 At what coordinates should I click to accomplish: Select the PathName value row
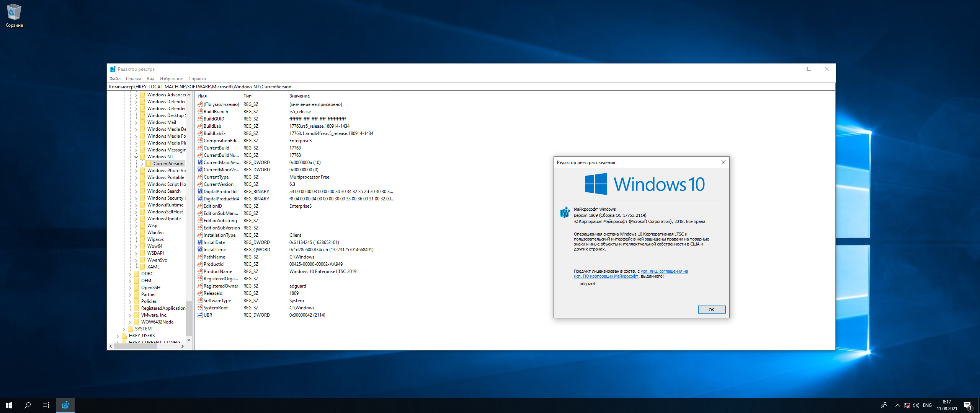[x=297, y=257]
